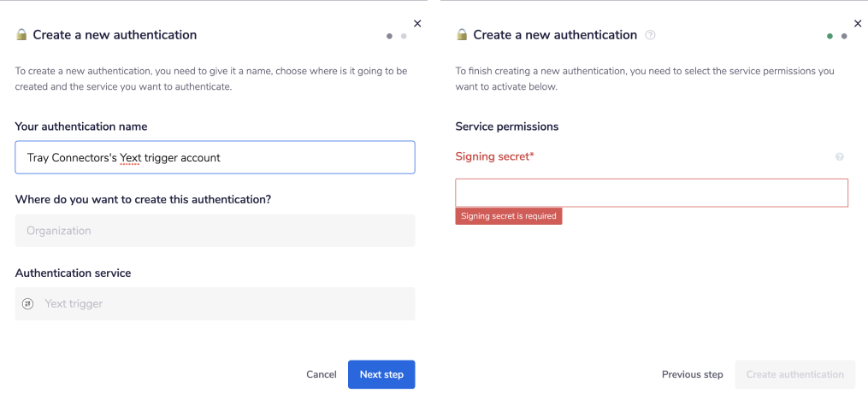Click the Create authentication button
This screenshot has height=411, width=868.
794,374
